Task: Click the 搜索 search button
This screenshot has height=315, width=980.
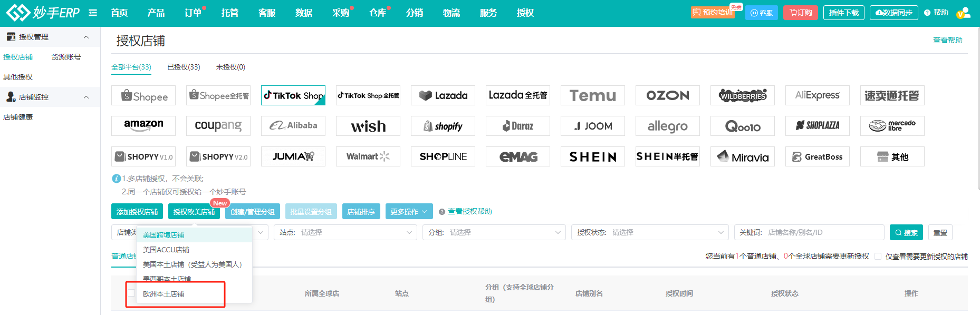Action: [906, 232]
